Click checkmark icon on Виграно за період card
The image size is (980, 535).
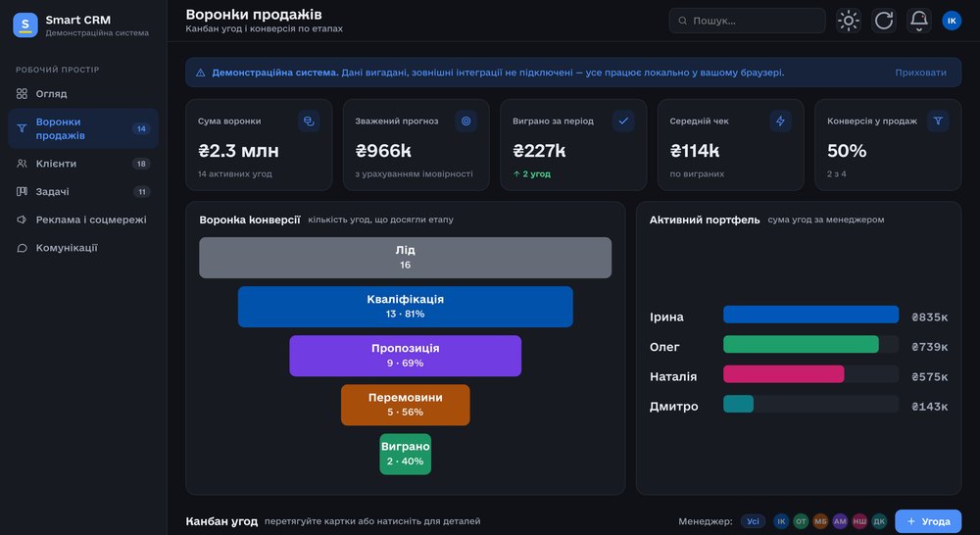[x=623, y=122]
